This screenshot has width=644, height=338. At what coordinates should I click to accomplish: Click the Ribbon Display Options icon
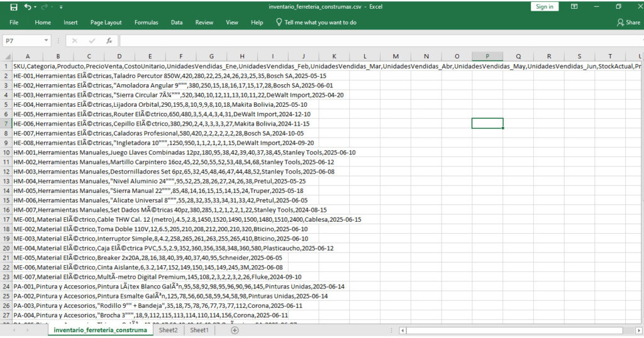pyautogui.click(x=574, y=7)
